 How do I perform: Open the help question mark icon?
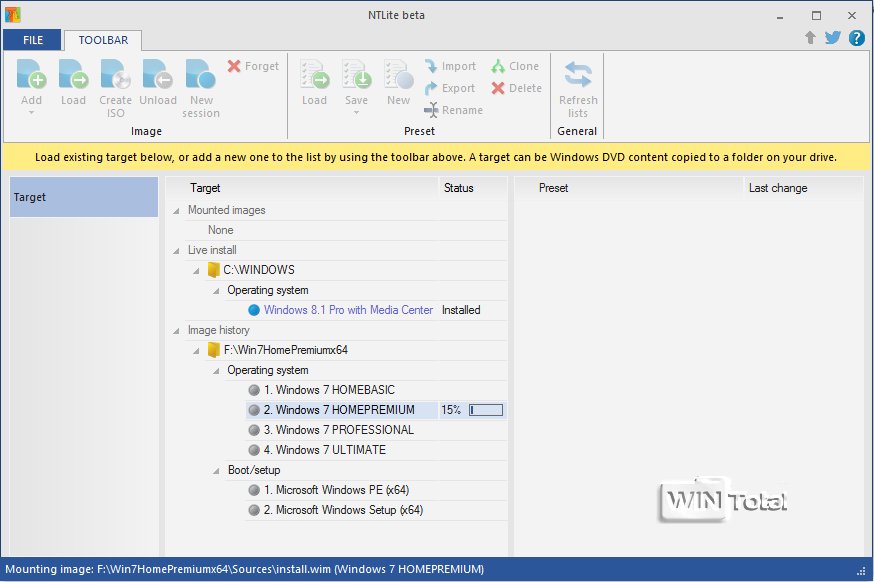click(x=857, y=38)
